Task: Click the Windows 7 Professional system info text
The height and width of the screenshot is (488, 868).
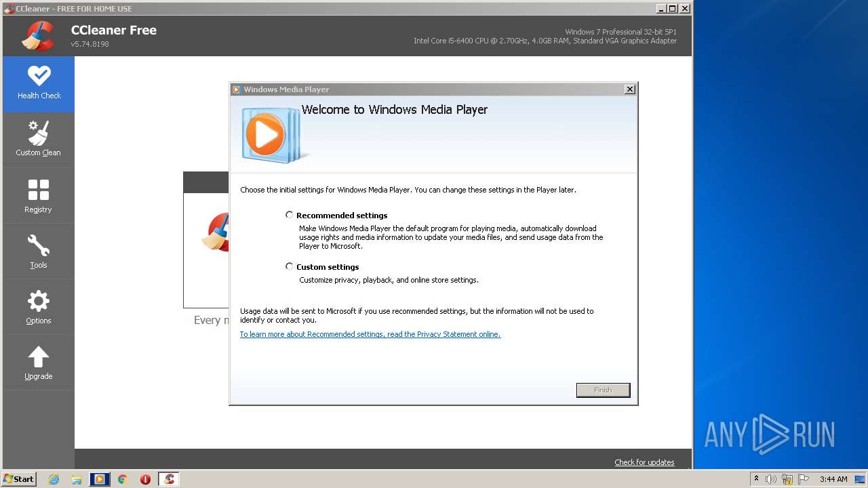Action: pos(620,32)
